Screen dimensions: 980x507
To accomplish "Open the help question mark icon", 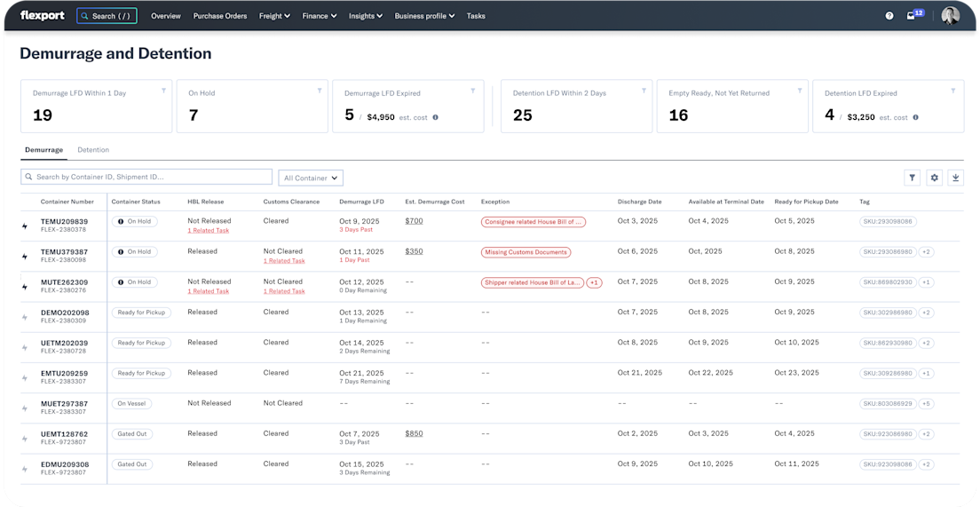I will (x=889, y=16).
